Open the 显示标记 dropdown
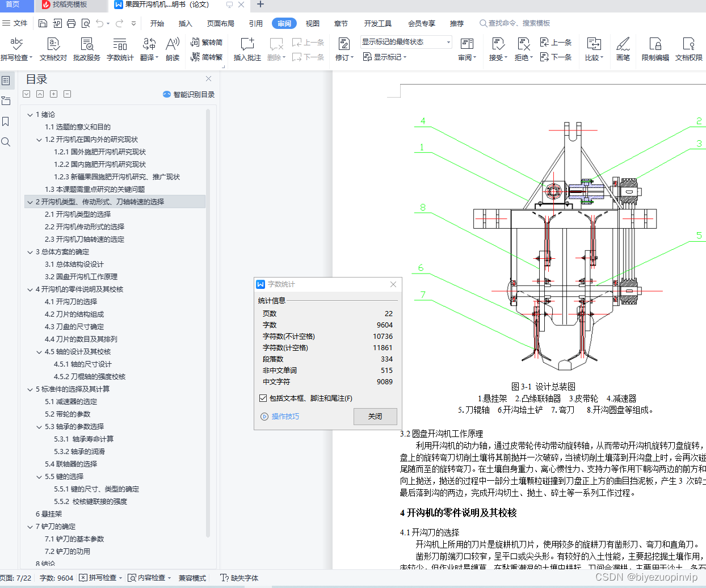The image size is (706, 588). 385,57
